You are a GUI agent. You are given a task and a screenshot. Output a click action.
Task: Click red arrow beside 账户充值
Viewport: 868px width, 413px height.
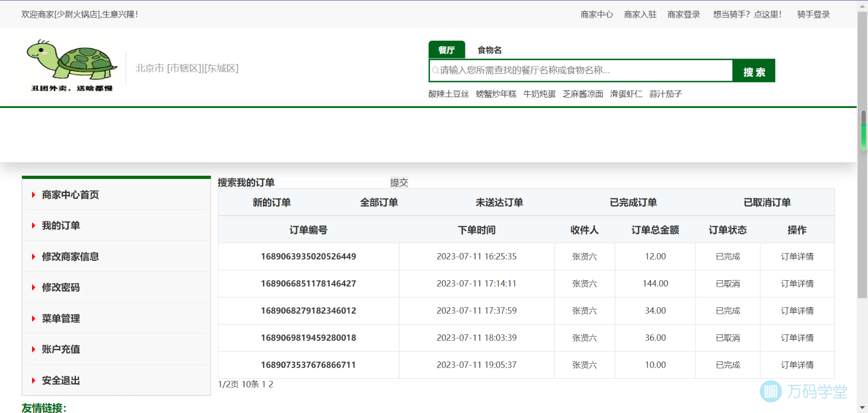pos(33,350)
